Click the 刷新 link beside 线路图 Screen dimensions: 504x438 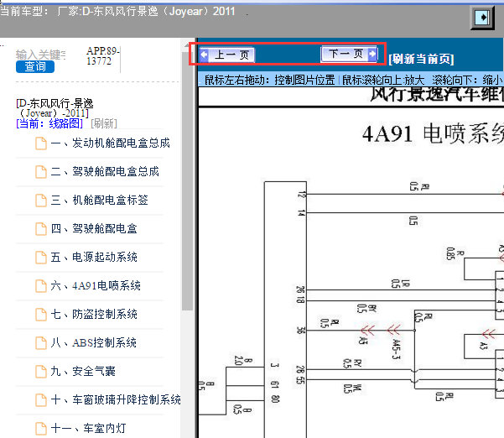[x=104, y=123]
